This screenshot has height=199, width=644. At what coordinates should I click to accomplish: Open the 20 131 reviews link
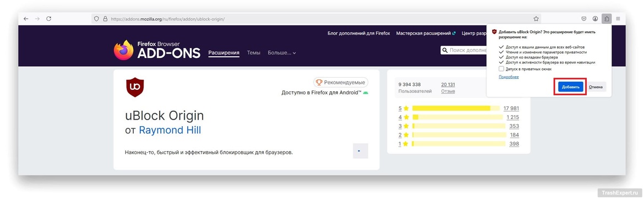[x=448, y=84]
